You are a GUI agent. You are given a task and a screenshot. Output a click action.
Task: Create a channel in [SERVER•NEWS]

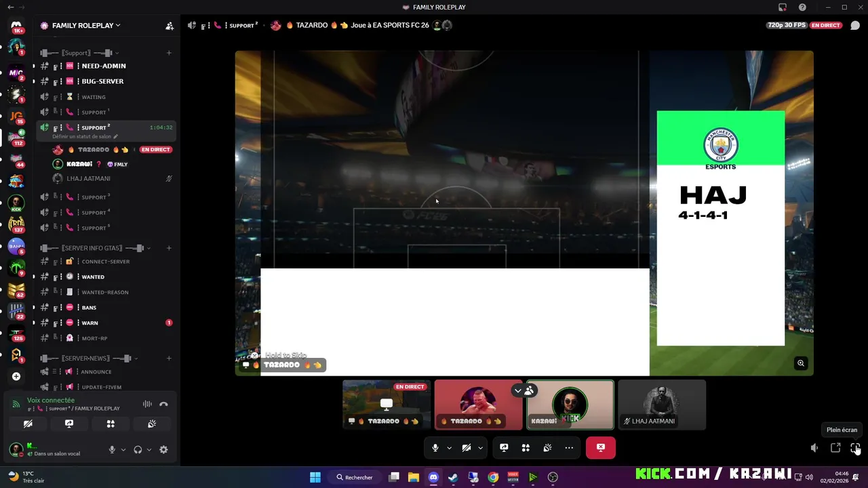coord(169,359)
